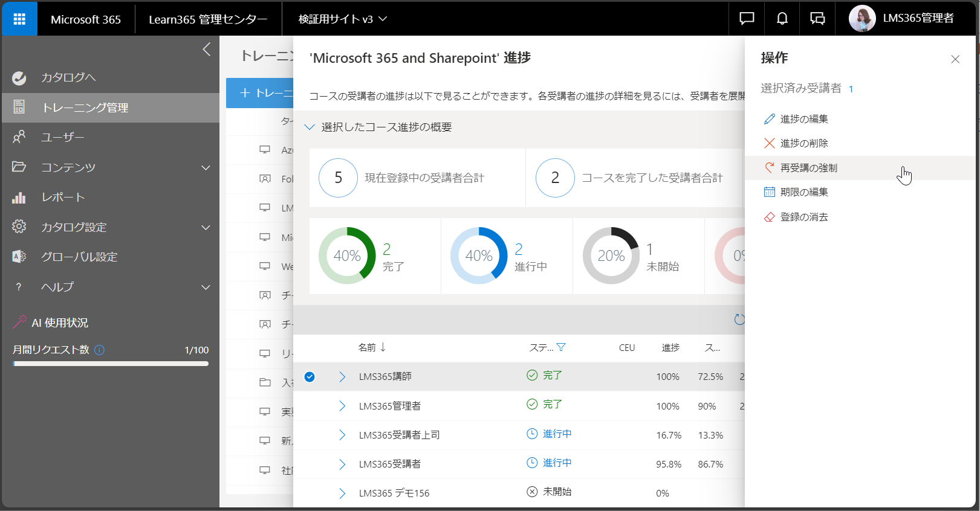Viewport: 980px width, 511px height.
Task: Expand the LMS365 デモ156 learner row
Action: (x=342, y=493)
